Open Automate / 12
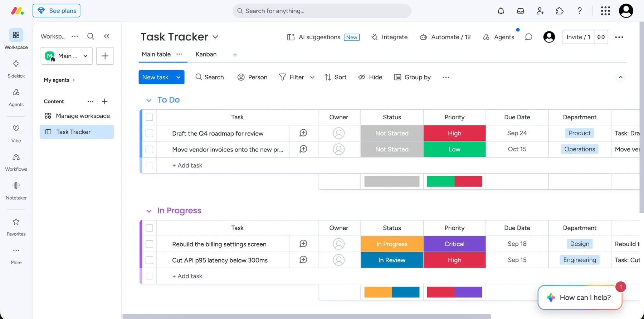644x319 pixels. [x=445, y=37]
